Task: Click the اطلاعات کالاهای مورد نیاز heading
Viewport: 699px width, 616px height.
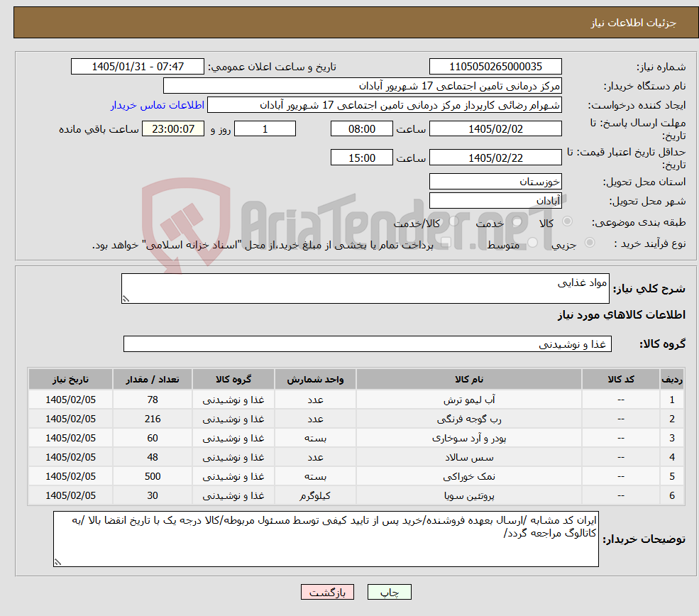Action: tap(621, 315)
